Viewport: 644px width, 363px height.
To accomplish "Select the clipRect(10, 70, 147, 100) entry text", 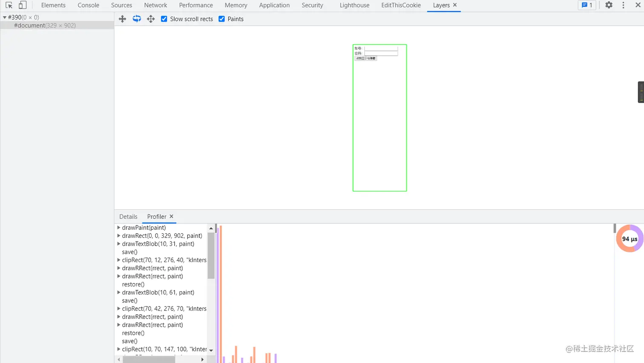I will point(164,349).
